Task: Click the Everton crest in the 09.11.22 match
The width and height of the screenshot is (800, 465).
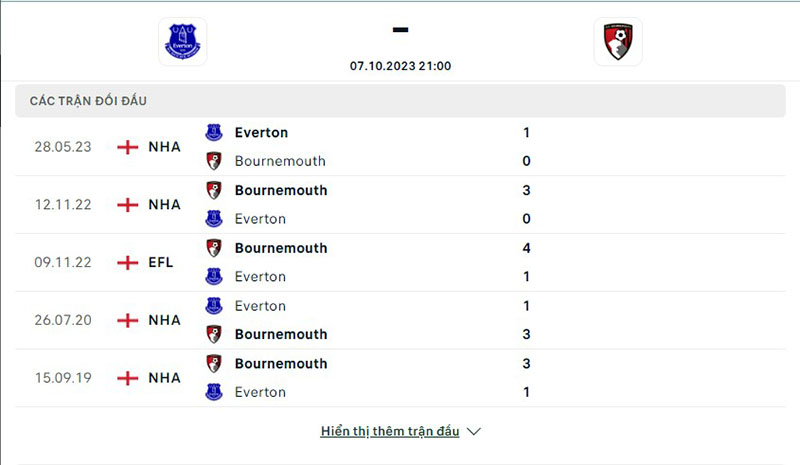Action: pos(214,277)
